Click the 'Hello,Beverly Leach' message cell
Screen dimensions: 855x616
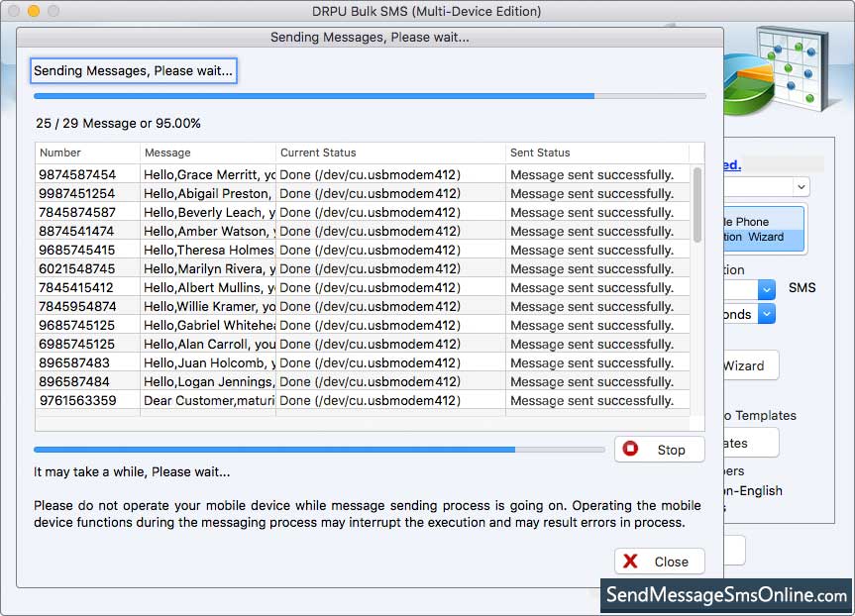208,212
